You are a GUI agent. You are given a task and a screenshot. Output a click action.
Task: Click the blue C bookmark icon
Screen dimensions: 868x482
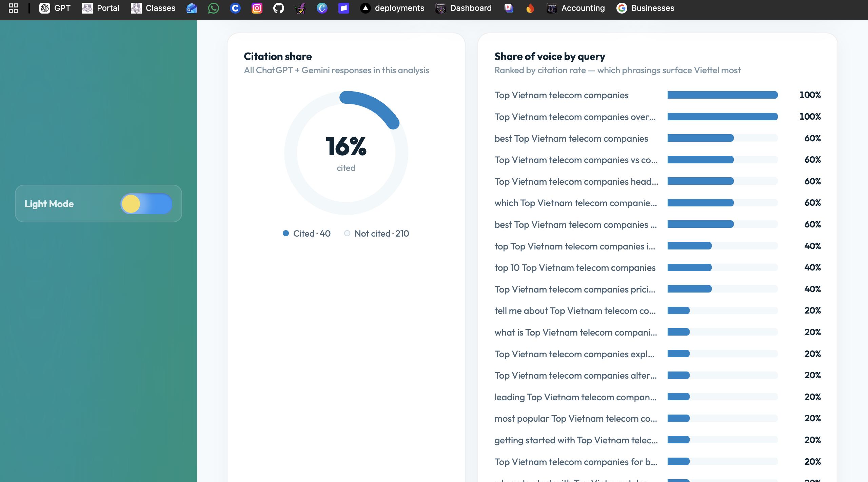235,8
